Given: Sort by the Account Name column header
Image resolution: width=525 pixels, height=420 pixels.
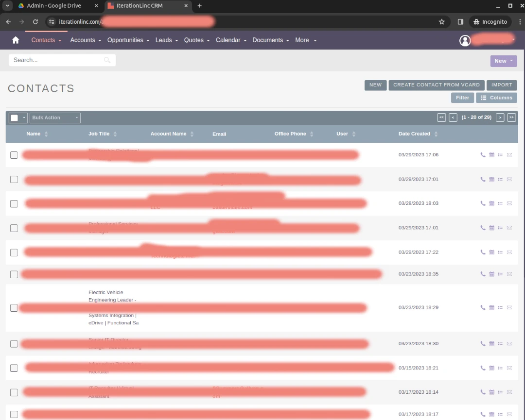Looking at the screenshot, I should coord(168,134).
